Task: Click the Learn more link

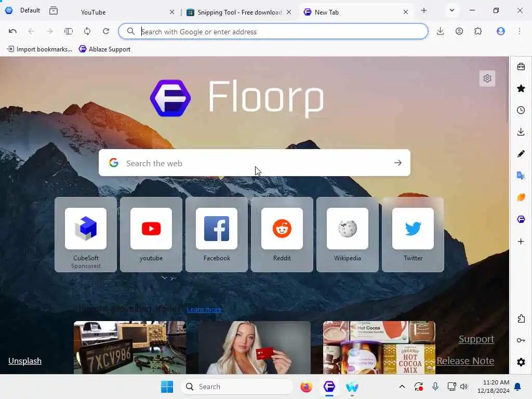Action: click(x=204, y=310)
